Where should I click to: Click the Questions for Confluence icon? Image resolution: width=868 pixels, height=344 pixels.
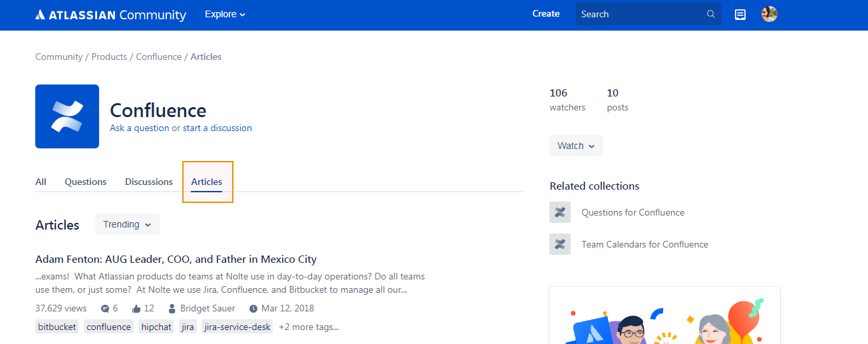560,212
